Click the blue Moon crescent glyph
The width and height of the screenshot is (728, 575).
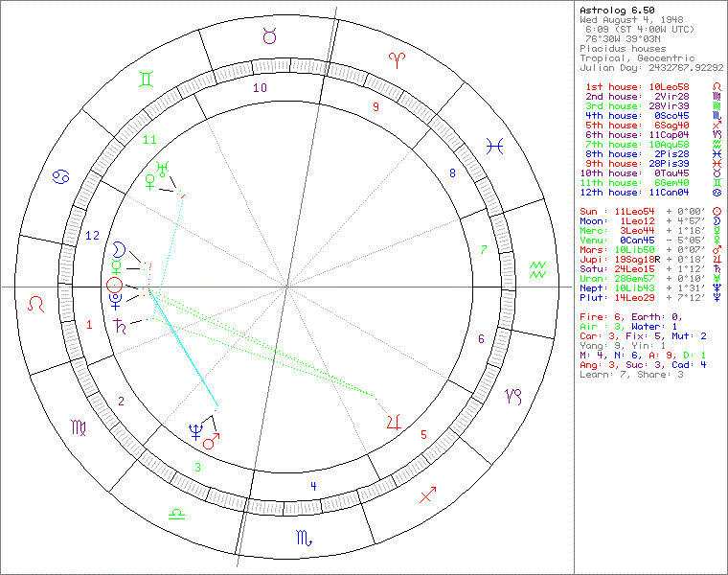coord(119,248)
